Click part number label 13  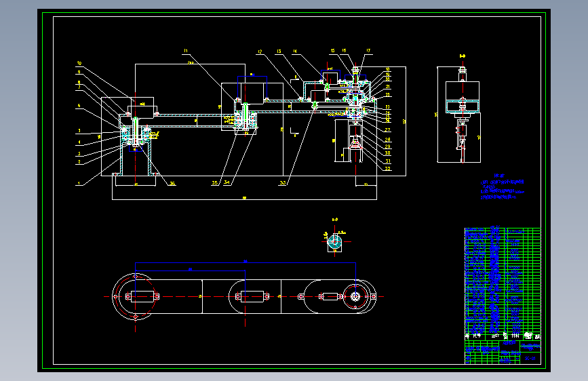(279, 52)
